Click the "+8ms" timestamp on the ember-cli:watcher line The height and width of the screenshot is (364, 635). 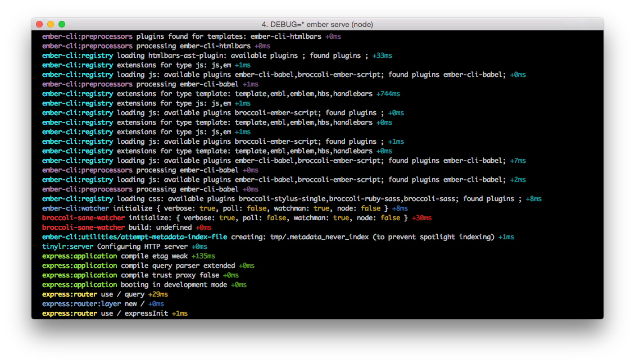(x=400, y=208)
